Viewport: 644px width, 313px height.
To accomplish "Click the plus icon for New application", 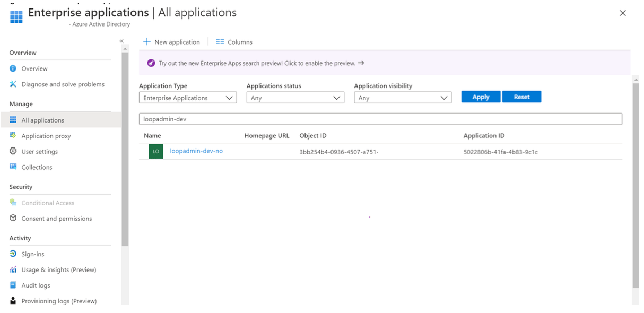I will click(147, 42).
